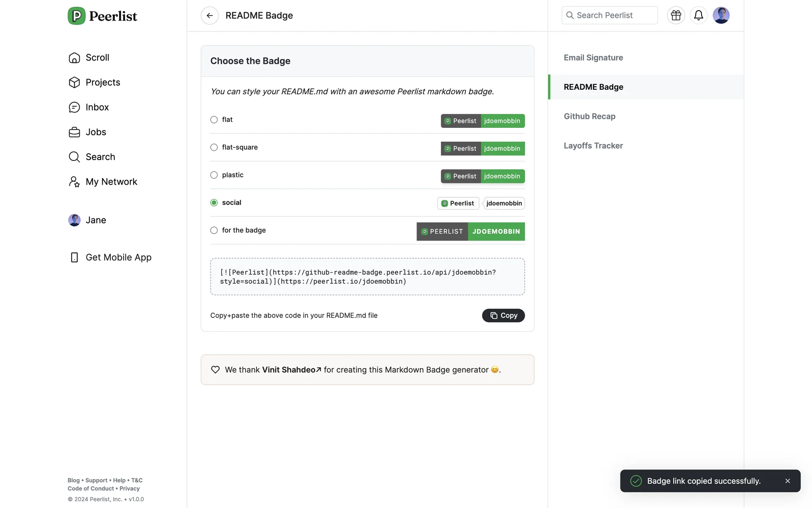The height and width of the screenshot is (508, 812).
Task: Select the flat badge style
Action: pyautogui.click(x=214, y=120)
